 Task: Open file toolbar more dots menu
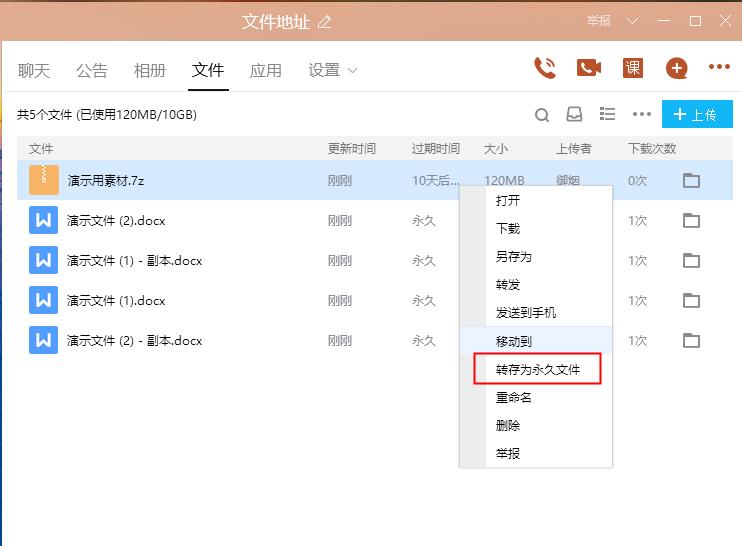coord(642,114)
